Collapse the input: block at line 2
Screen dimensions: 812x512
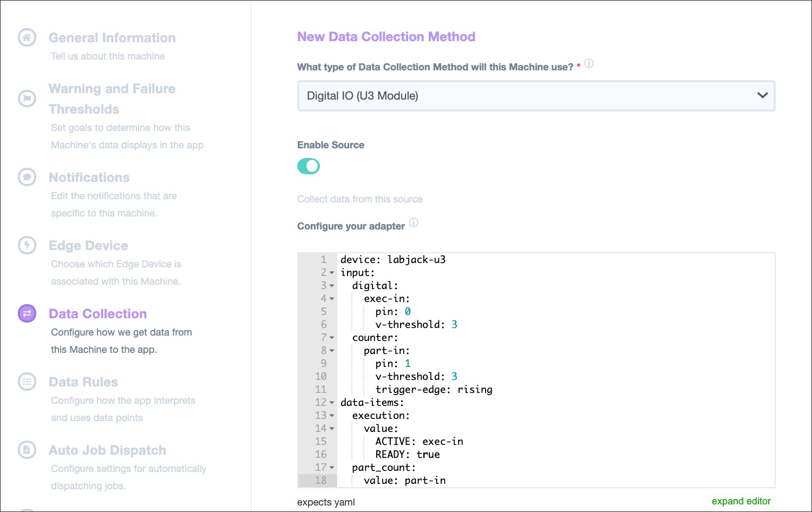tap(332, 273)
